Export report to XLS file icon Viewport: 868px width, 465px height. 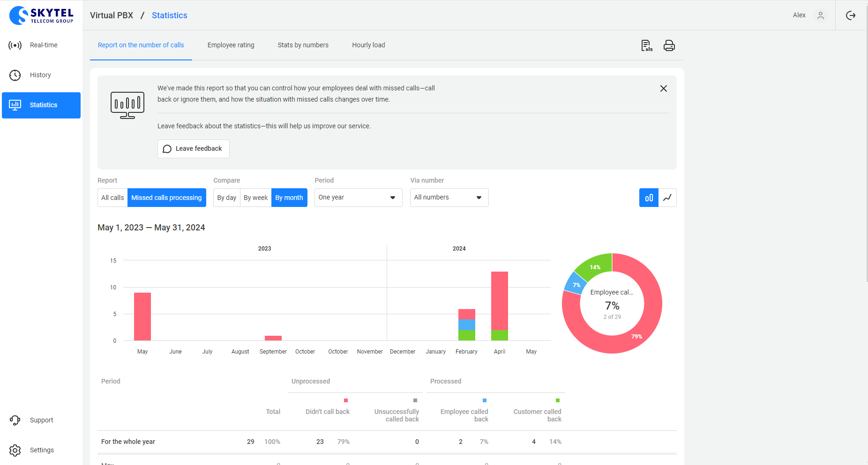(x=646, y=45)
